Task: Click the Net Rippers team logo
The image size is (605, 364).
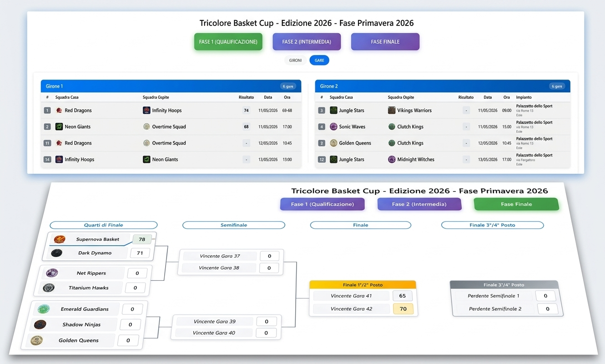Action: (52, 273)
